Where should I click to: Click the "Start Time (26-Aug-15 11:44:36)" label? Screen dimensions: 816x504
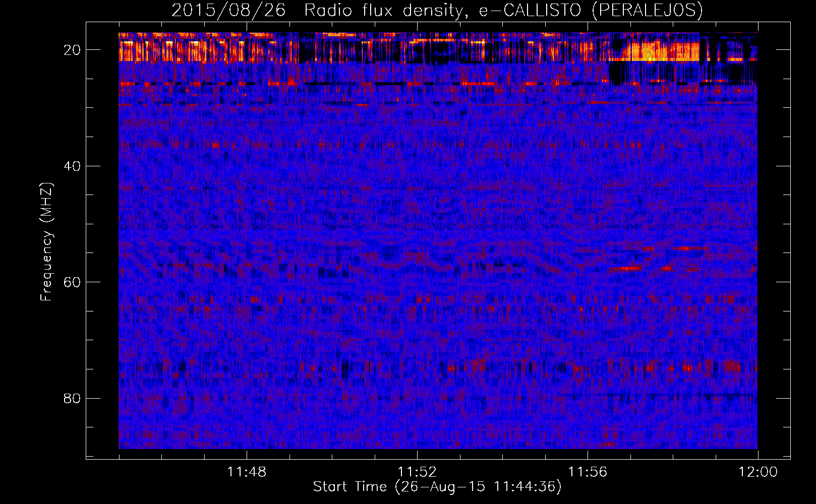click(x=437, y=487)
